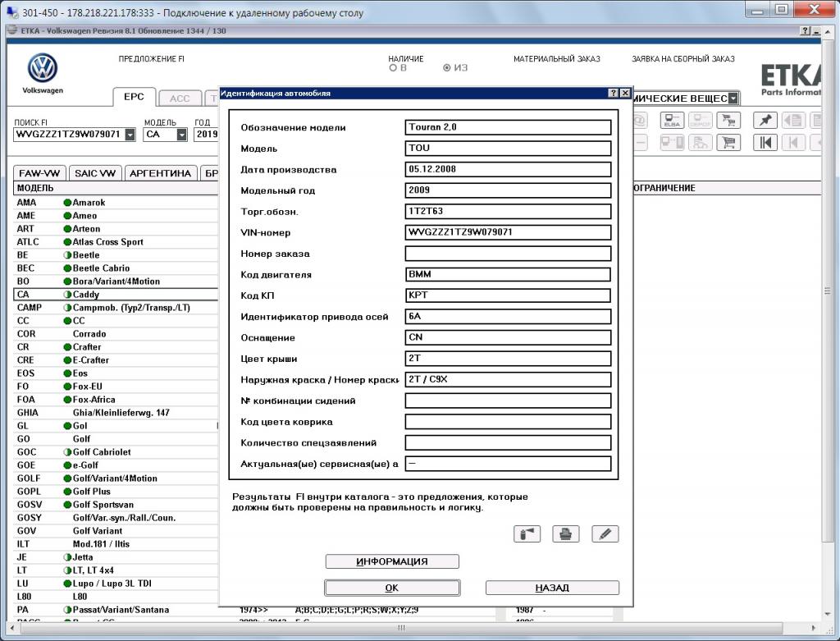Click the green status dot beside Amarok
The height and width of the screenshot is (641, 840).
[x=67, y=203]
